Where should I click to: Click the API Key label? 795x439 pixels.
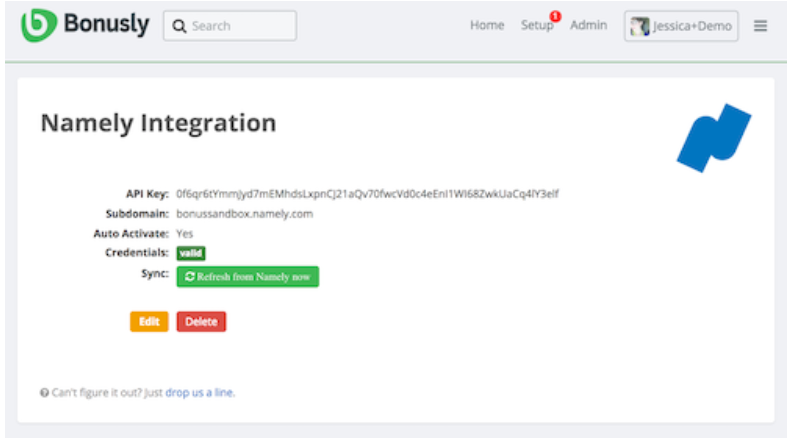(147, 194)
